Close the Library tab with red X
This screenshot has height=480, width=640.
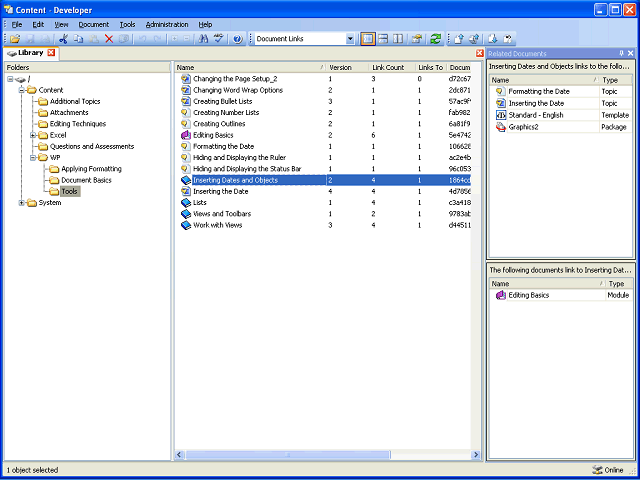pos(51,53)
